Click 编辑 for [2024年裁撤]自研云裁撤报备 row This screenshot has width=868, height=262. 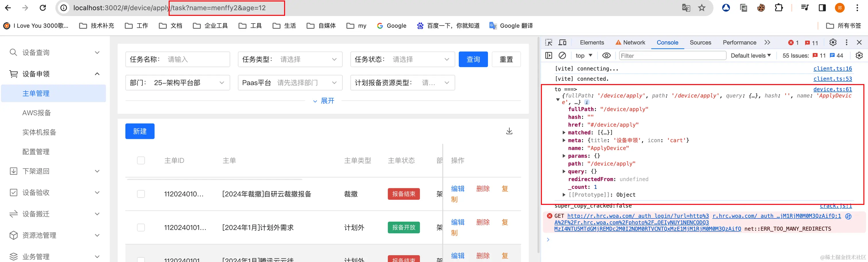coord(458,189)
